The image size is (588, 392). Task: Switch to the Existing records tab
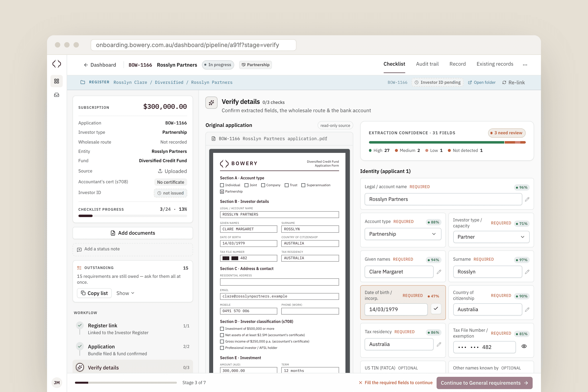coord(495,64)
